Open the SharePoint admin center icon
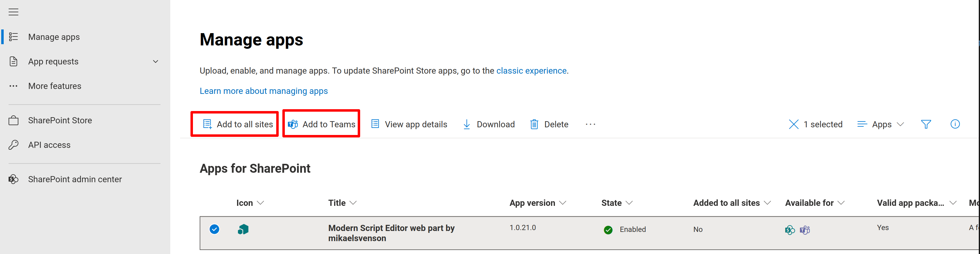 [14, 179]
